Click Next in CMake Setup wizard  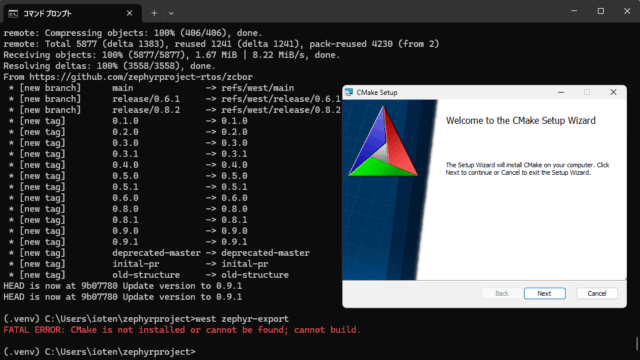tap(544, 293)
